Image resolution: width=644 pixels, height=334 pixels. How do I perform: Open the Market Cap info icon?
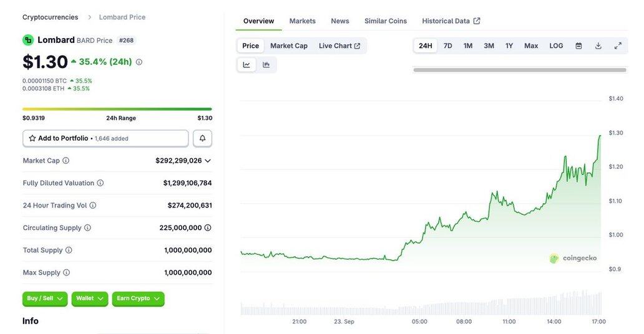coord(66,160)
